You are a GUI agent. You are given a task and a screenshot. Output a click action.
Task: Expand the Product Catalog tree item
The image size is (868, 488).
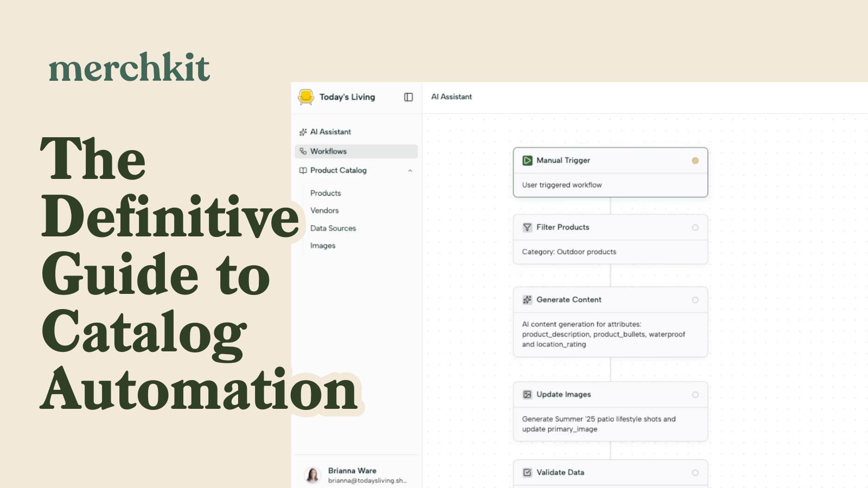pos(338,170)
